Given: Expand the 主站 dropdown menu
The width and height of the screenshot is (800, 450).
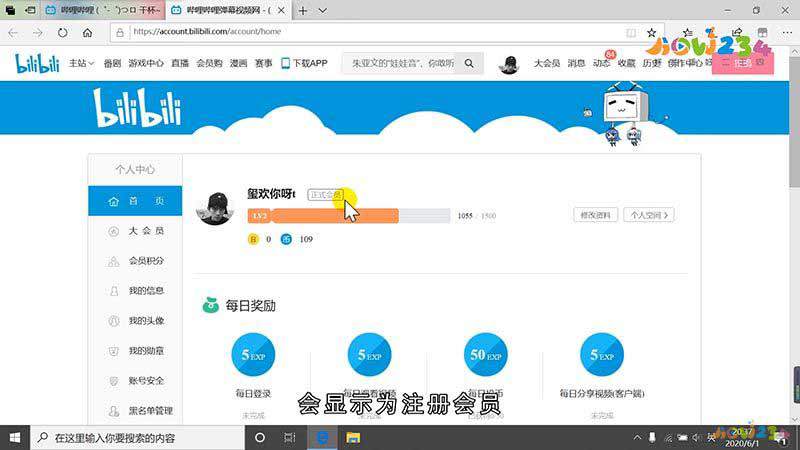Looking at the screenshot, I should pos(81,63).
